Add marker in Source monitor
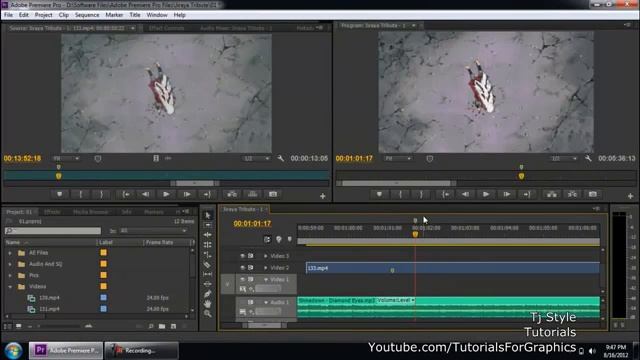 click(x=60, y=194)
